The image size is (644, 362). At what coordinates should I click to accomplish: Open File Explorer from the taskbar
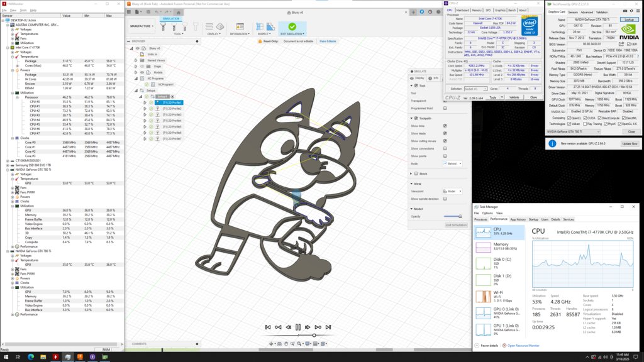(x=43, y=357)
